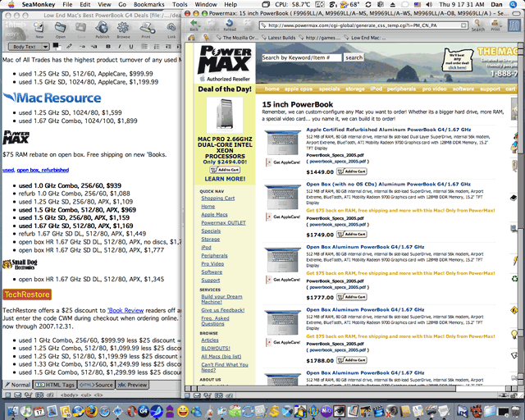Image resolution: width=525 pixels, height=420 pixels.
Task: Open the Bookmarks menu
Action: tap(149, 4)
